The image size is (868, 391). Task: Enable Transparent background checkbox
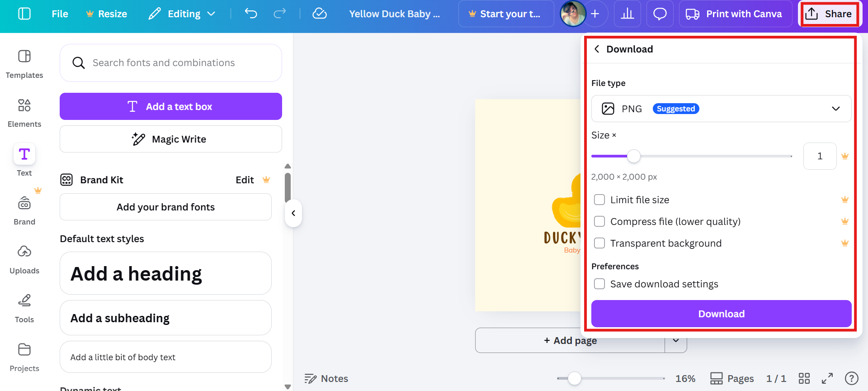(599, 243)
